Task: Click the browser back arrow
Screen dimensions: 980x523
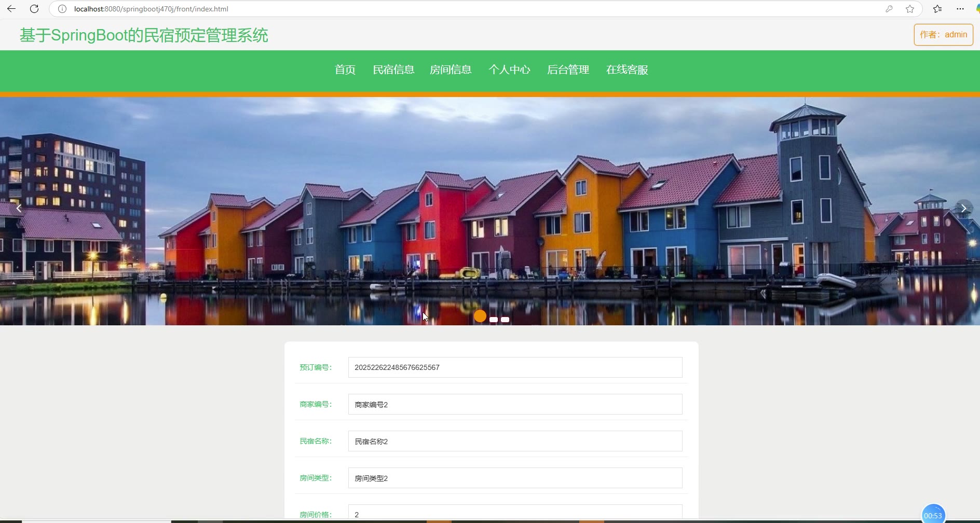Action: [x=11, y=9]
